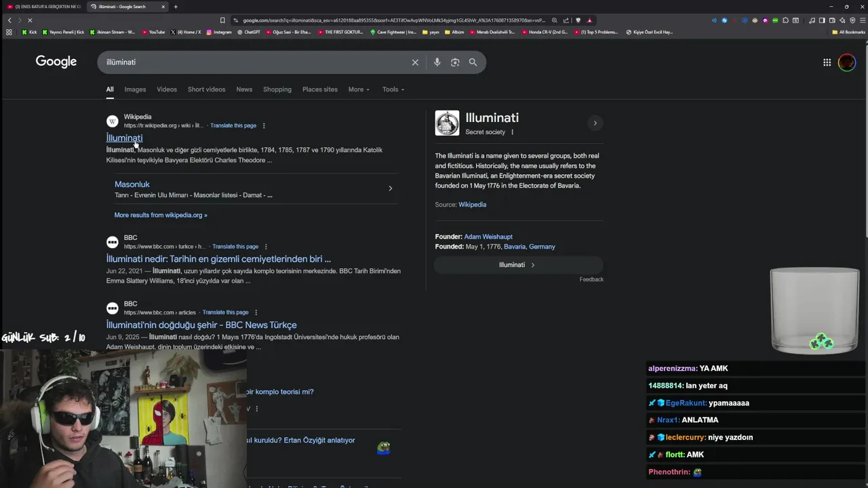Open the Masonluk Wikipedia sub-link
868x488 pixels.
[132, 184]
